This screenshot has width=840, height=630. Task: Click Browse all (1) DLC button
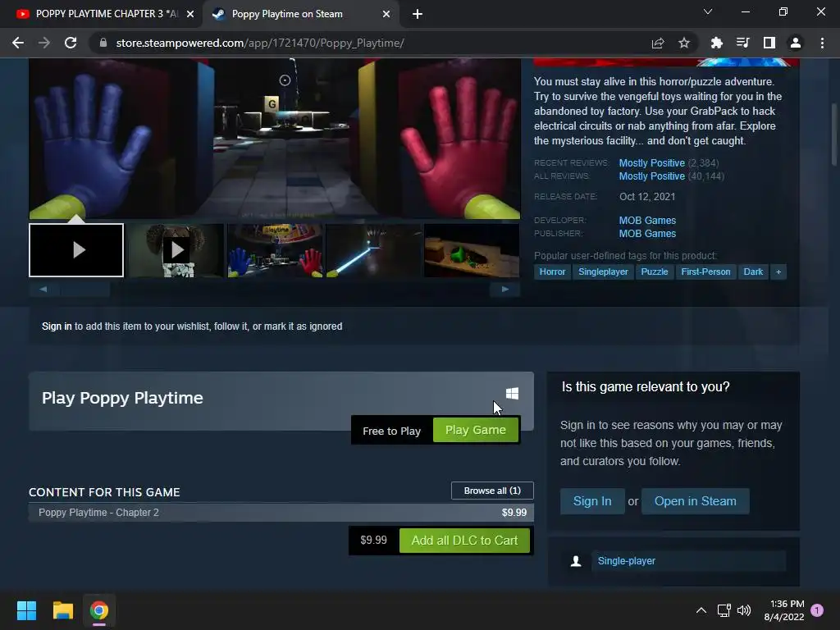pos(492,491)
